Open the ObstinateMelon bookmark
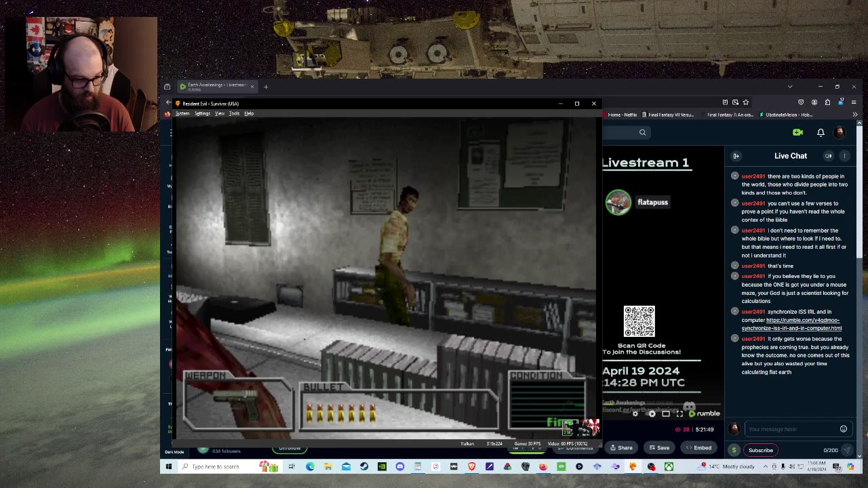The width and height of the screenshot is (868, 488). pyautogui.click(x=786, y=115)
